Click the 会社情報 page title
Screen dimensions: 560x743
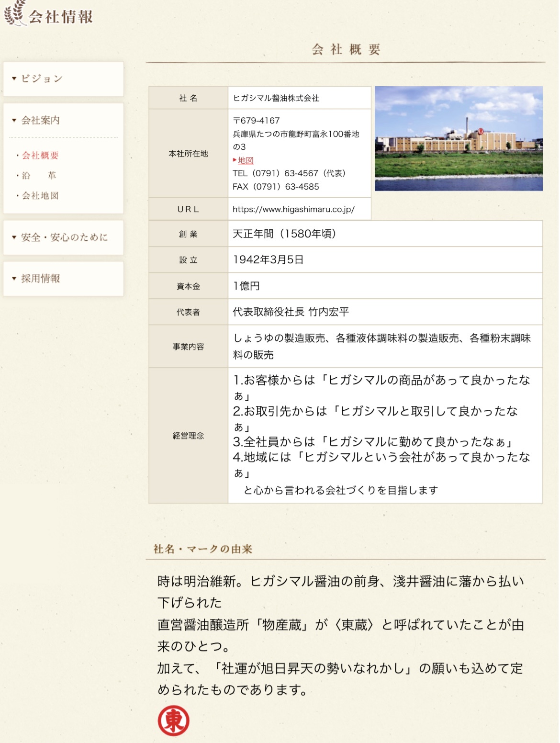point(61,17)
